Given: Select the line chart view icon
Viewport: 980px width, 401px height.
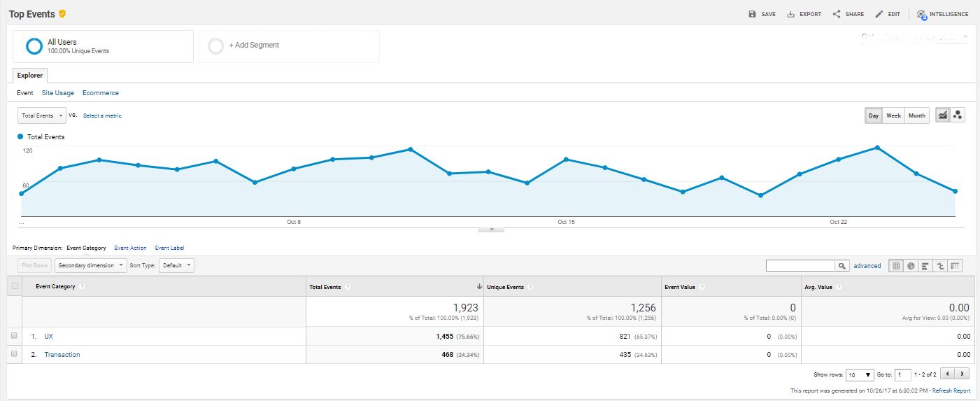Looking at the screenshot, I should click(x=942, y=115).
